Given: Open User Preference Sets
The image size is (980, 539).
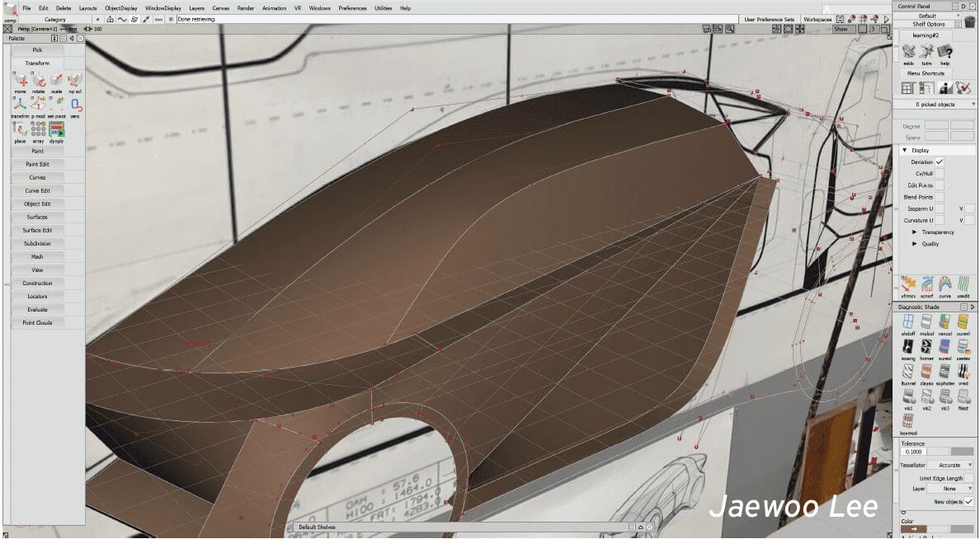Looking at the screenshot, I should tap(769, 19).
